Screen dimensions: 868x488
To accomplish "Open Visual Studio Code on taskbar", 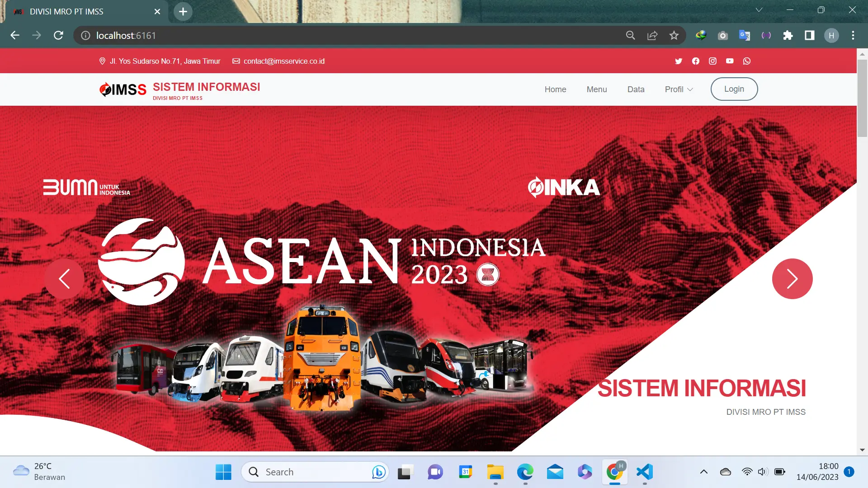I will [645, 472].
